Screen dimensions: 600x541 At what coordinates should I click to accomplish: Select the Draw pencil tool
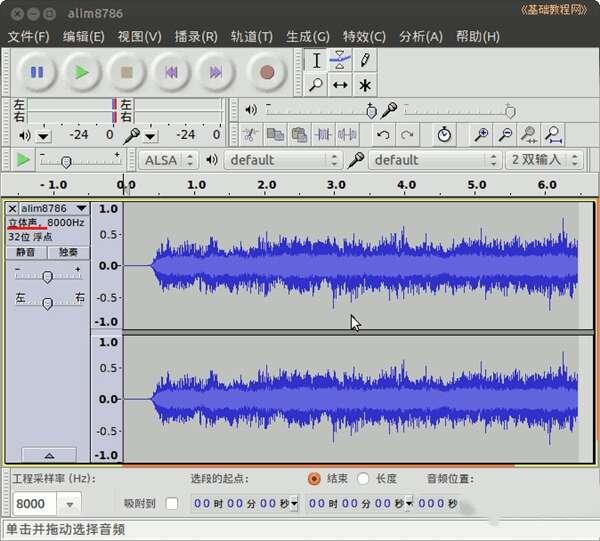pyautogui.click(x=365, y=60)
